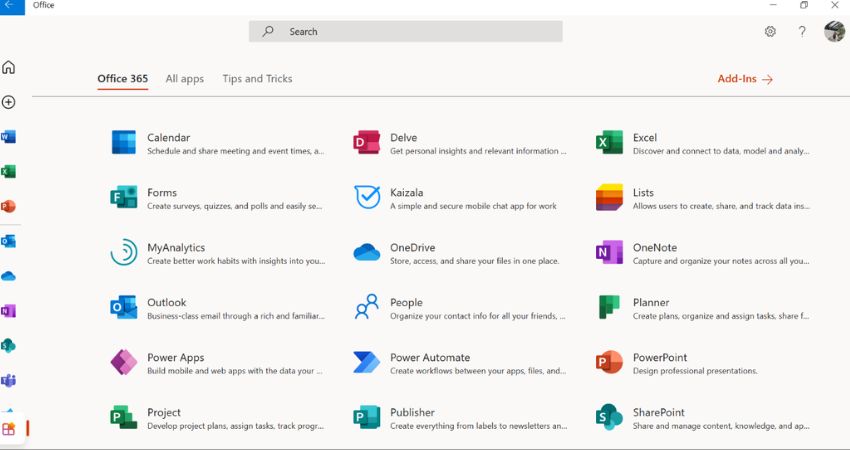Click the MyAnalytics app icon
The width and height of the screenshot is (850, 450).
(124, 252)
